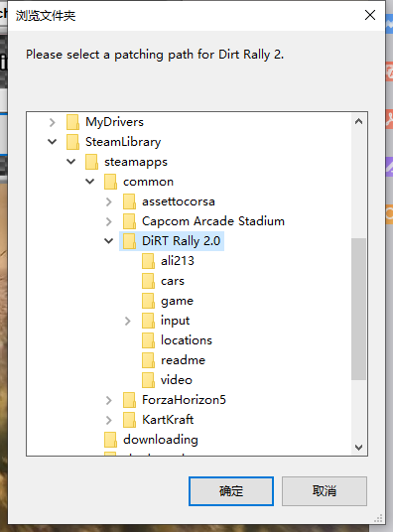Viewport: 393px width, 532px height.
Task: Expand the input folder chevron
Action: coord(128,321)
